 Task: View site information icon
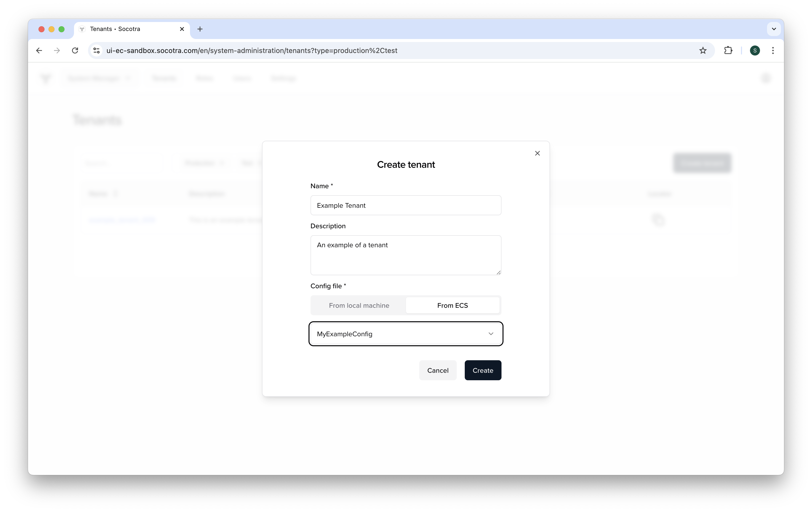click(96, 50)
